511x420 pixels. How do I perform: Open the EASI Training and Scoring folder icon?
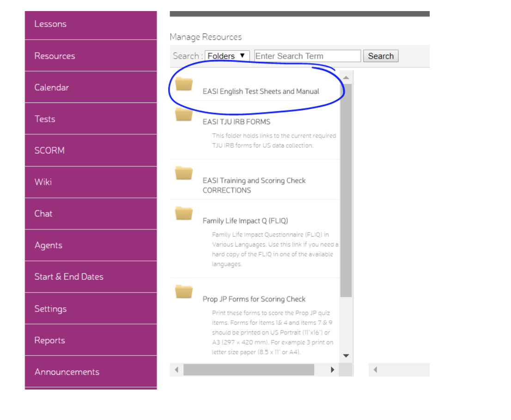(x=183, y=173)
